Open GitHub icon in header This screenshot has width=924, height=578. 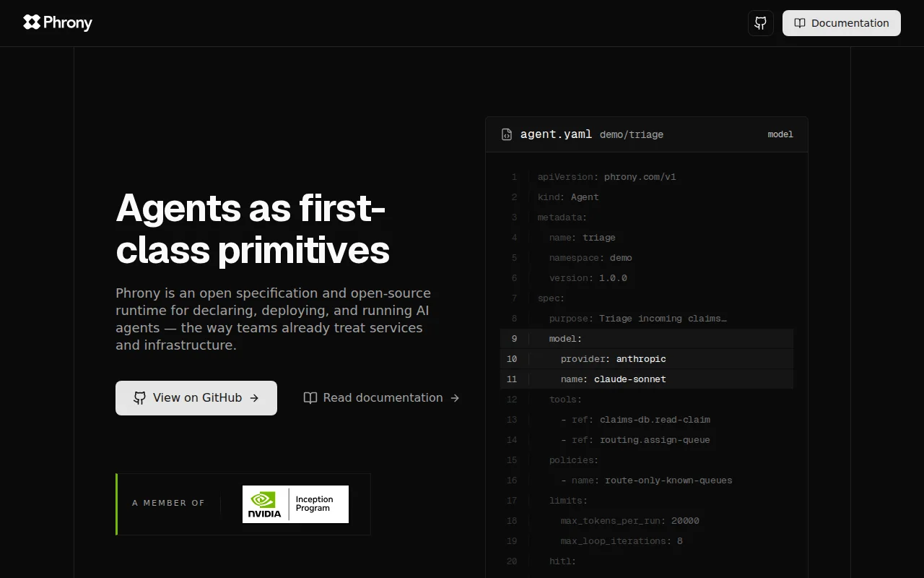(761, 23)
